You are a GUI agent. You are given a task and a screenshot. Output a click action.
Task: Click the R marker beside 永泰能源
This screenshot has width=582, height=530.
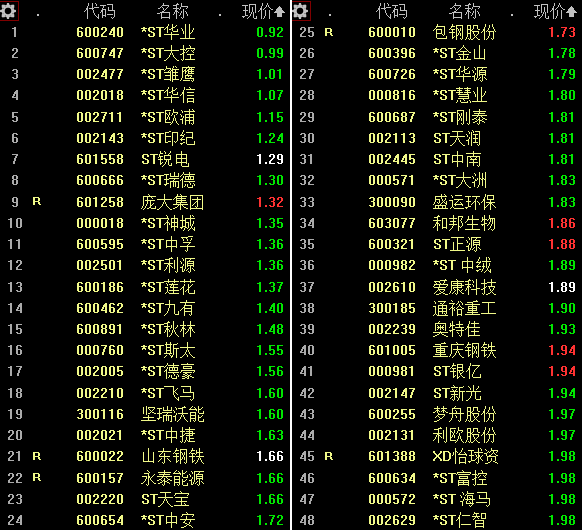tap(37, 477)
